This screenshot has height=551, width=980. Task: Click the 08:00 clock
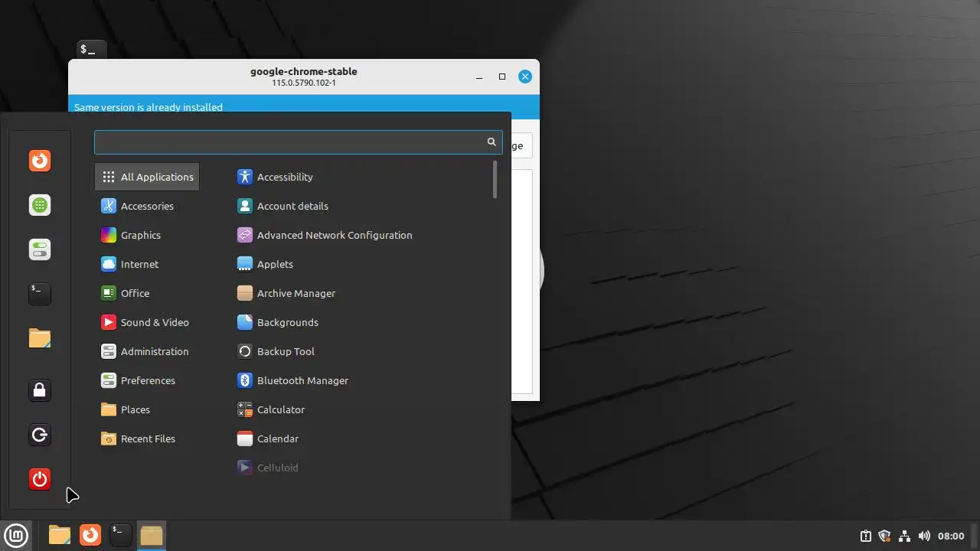point(951,536)
